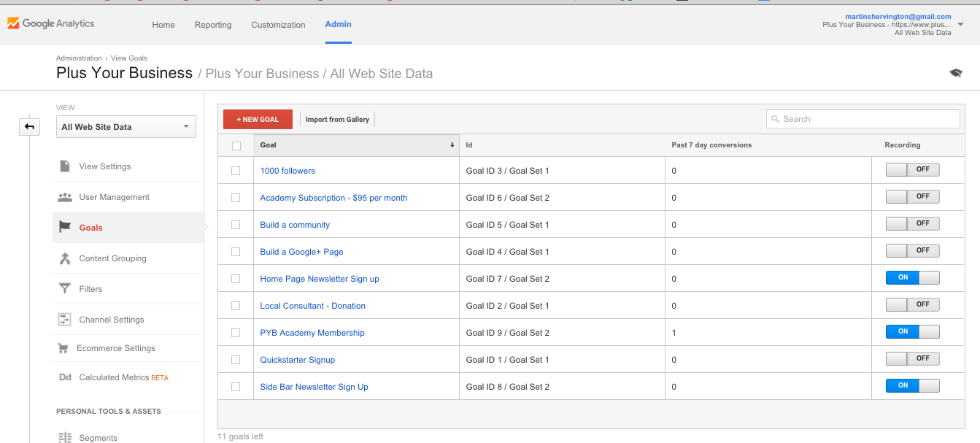
Task: Sort by the Goal column arrow
Action: 452,145
